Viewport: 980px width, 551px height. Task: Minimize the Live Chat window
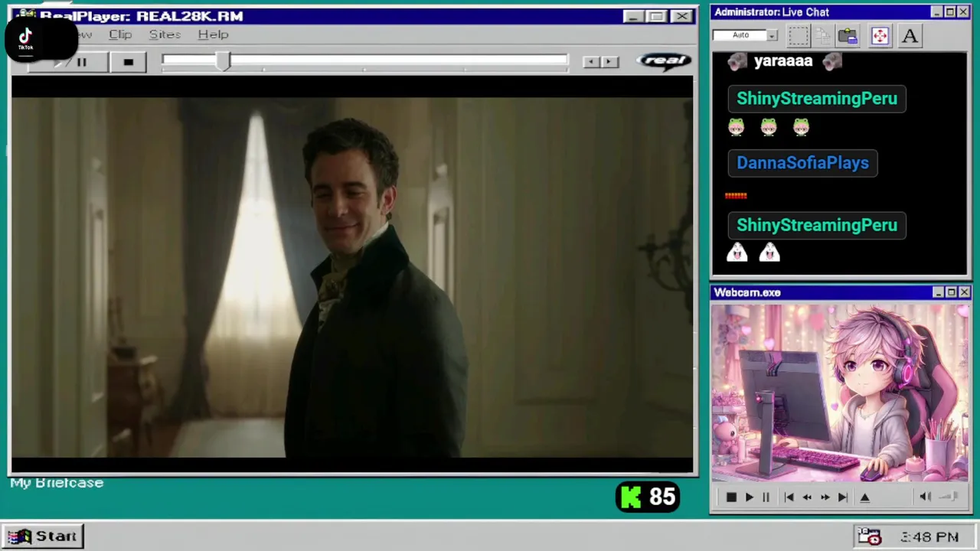pos(937,12)
